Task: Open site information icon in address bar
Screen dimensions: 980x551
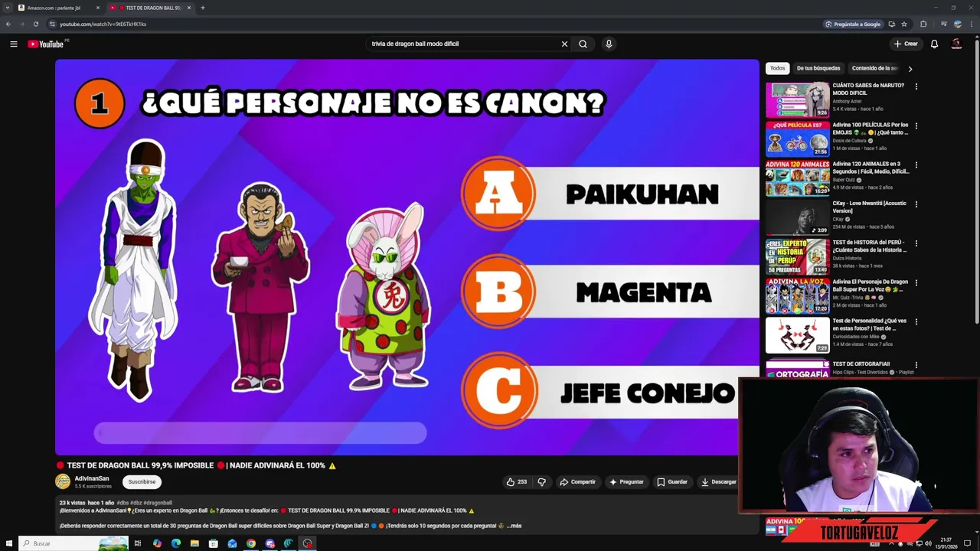Action: tap(52, 24)
